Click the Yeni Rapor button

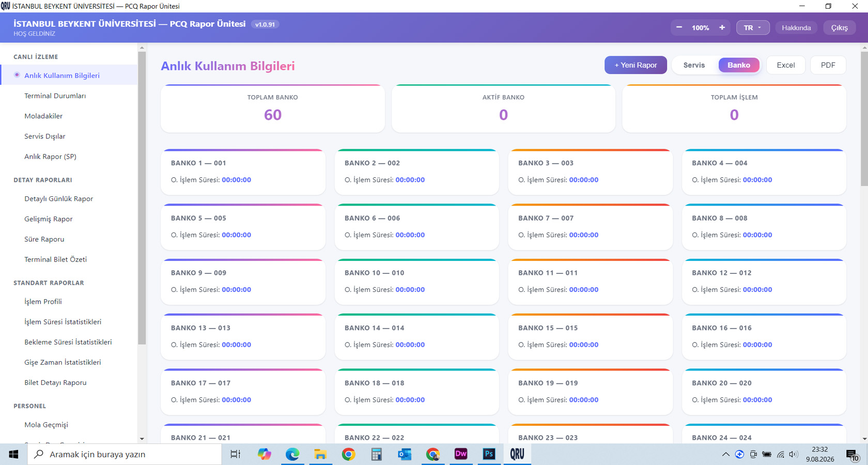[636, 65]
